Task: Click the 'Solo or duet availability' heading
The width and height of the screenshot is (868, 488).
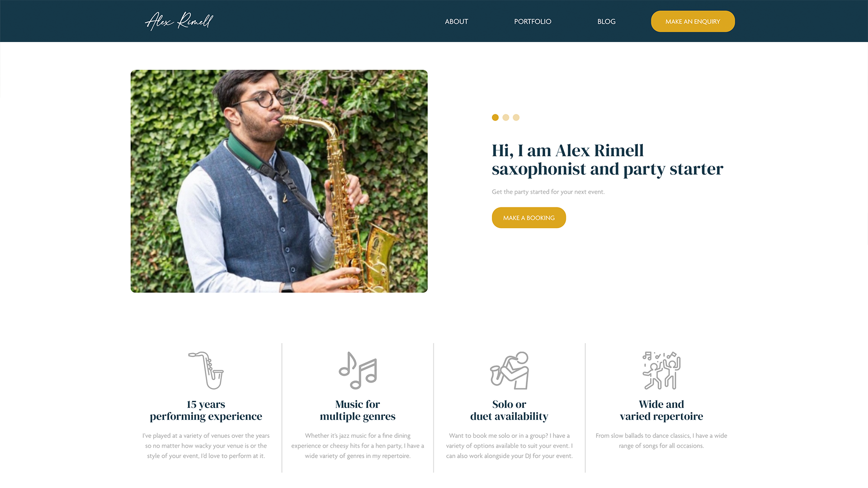Action: coord(509,410)
